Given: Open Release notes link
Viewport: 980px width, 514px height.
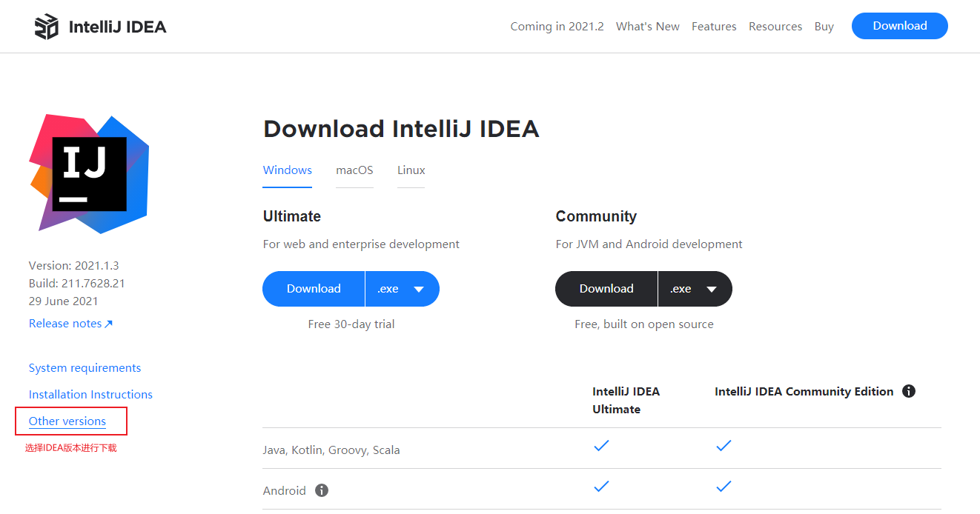Looking at the screenshot, I should 71,324.
